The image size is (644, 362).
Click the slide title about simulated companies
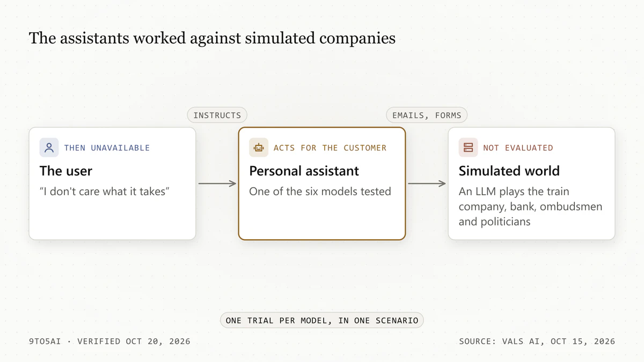pyautogui.click(x=212, y=38)
